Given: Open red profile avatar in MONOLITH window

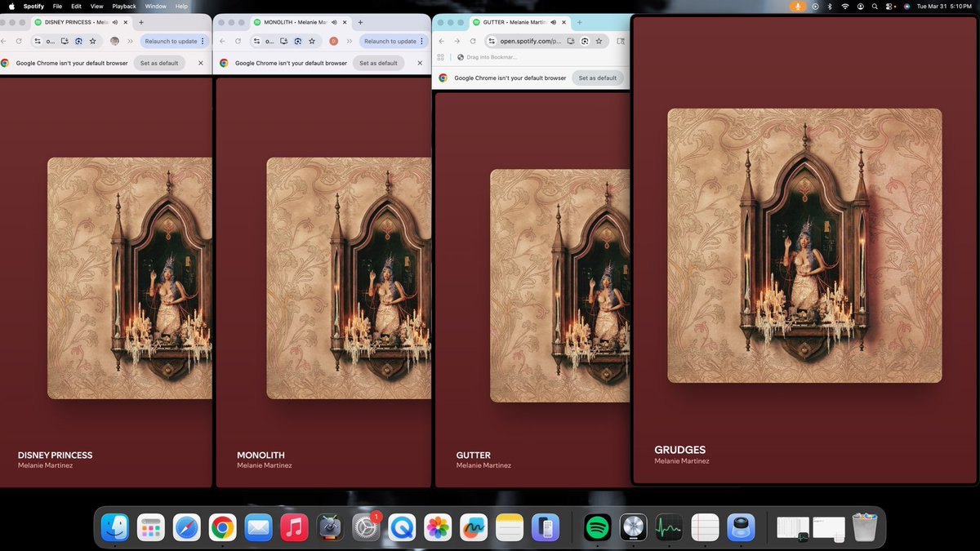Looking at the screenshot, I should pyautogui.click(x=334, y=41).
